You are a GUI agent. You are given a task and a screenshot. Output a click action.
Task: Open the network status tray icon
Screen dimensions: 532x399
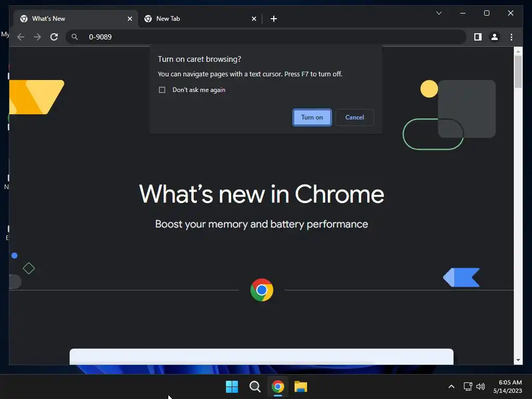[x=468, y=387]
